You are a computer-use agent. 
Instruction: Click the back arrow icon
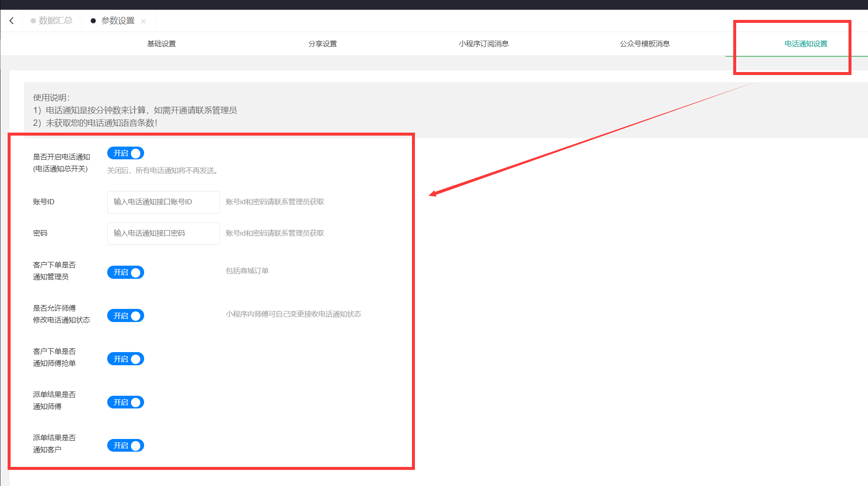tap(11, 20)
